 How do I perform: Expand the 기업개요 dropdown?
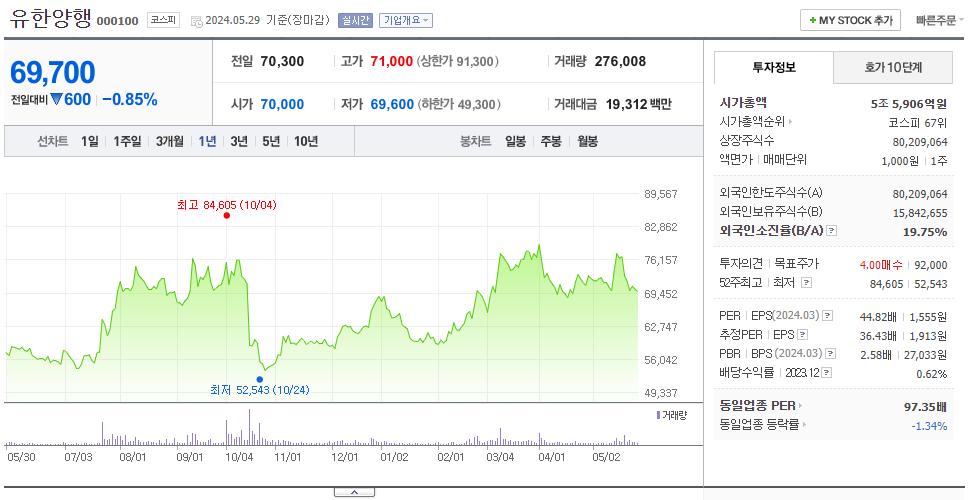406,20
